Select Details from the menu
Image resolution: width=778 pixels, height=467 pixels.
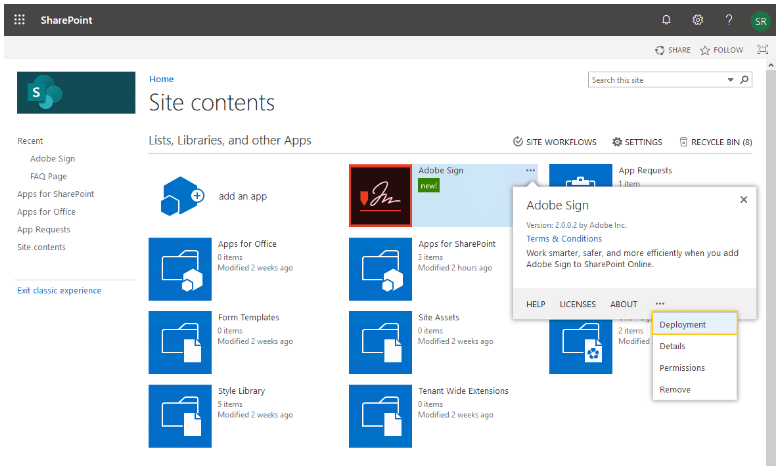695,346
